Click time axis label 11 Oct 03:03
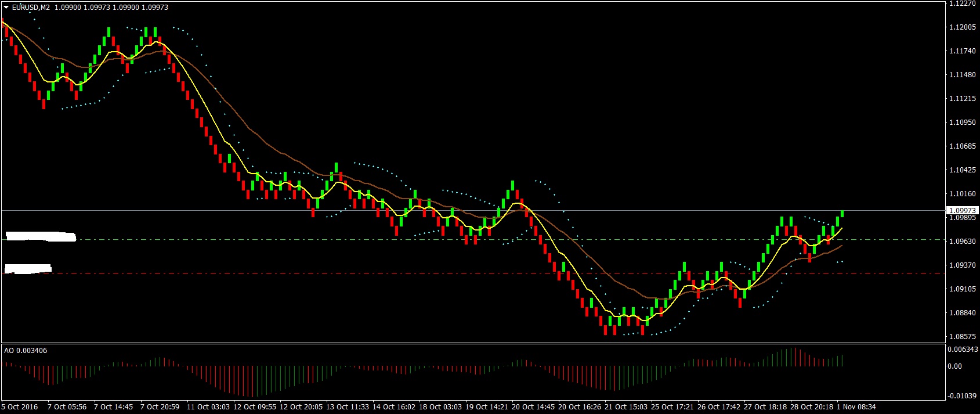 (208, 407)
